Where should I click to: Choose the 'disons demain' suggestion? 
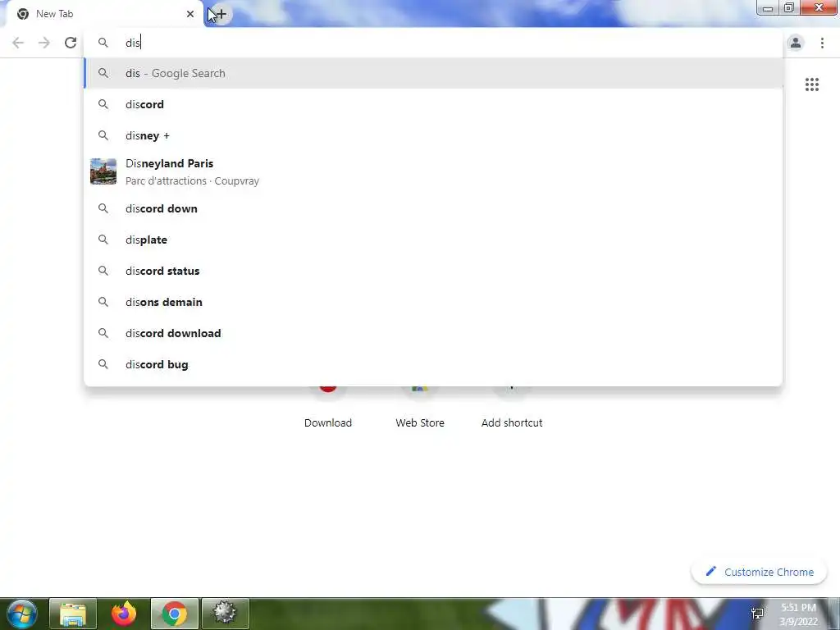(x=433, y=302)
